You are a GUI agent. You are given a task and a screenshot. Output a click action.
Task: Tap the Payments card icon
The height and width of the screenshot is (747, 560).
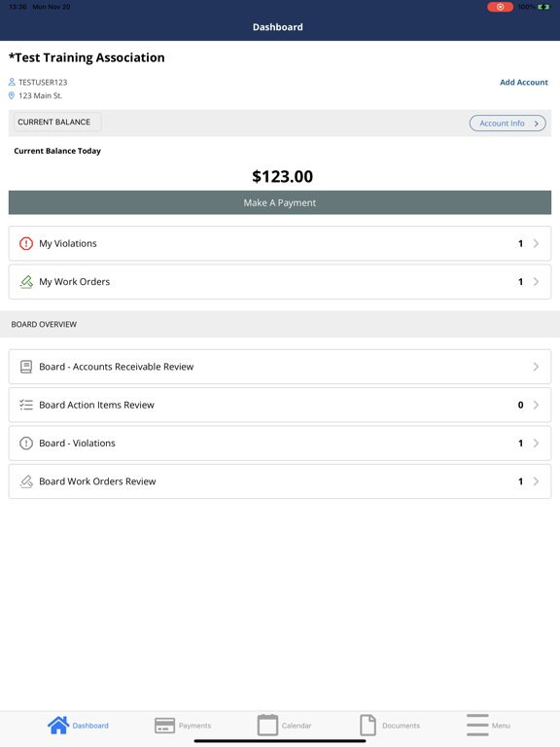pyautogui.click(x=164, y=726)
